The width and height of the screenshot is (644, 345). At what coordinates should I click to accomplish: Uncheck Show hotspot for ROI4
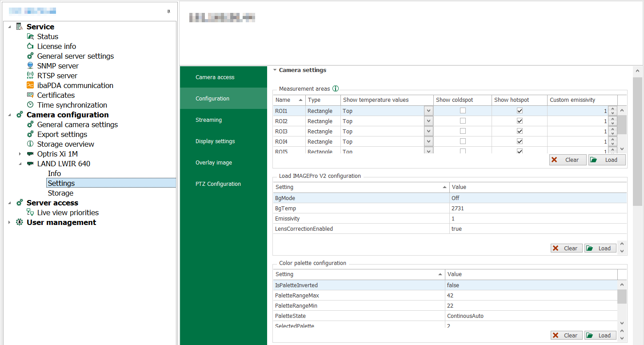pos(520,141)
